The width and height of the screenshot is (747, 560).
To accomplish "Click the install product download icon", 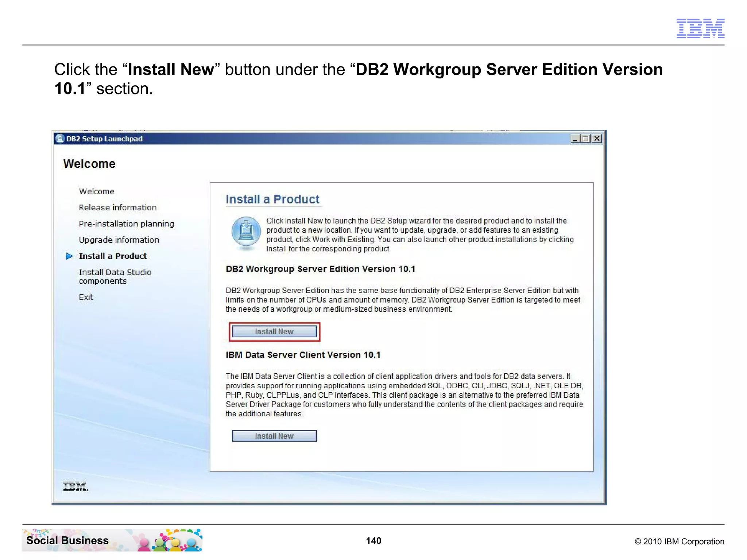I will pyautogui.click(x=246, y=234).
